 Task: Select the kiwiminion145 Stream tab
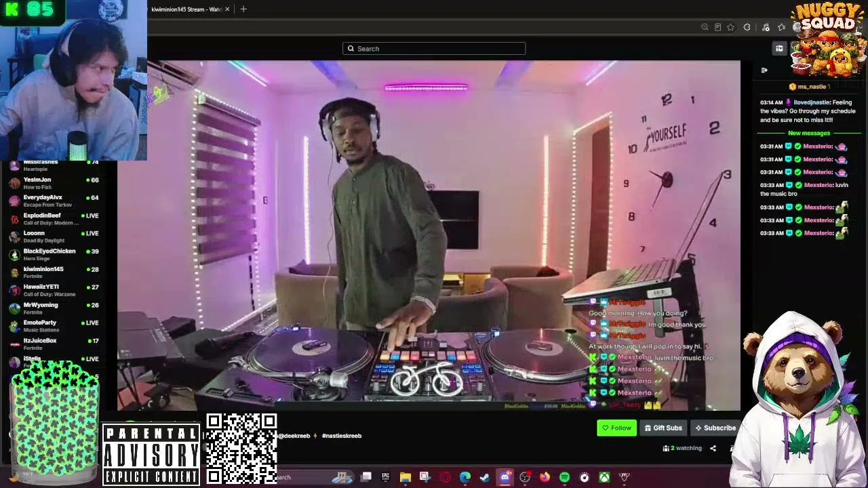186,9
